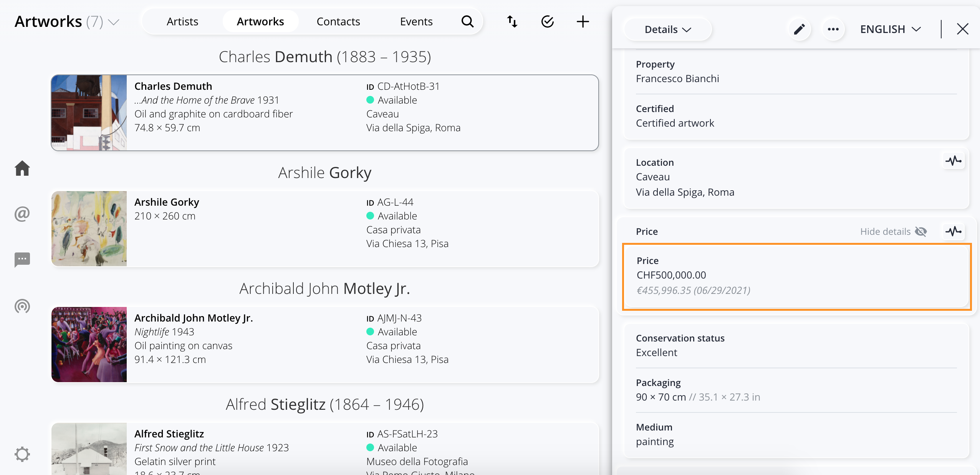Click Packaging 90 × 70 cm value
This screenshot has height=475, width=980.
661,397
